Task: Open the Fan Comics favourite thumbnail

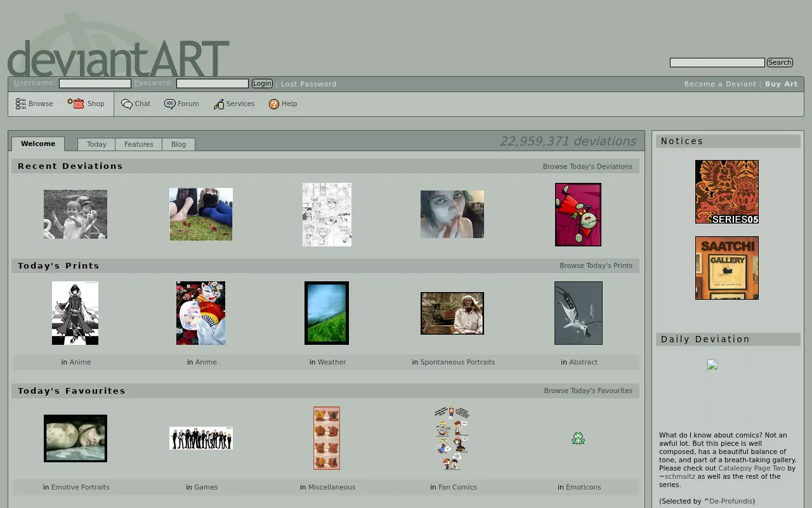Action: 452,438
